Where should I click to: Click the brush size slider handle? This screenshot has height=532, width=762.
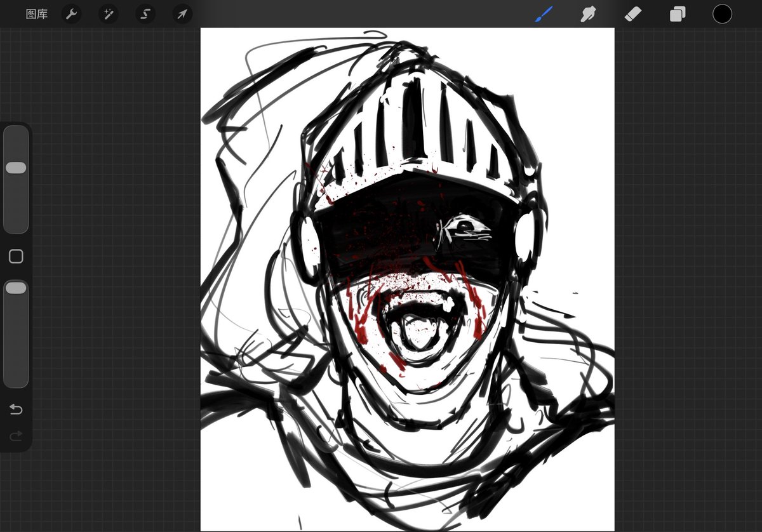click(16, 168)
